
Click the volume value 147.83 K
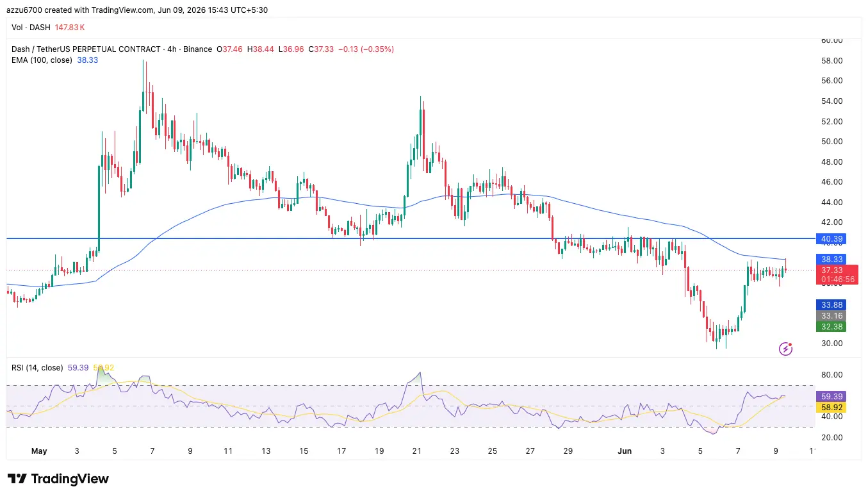(70, 28)
